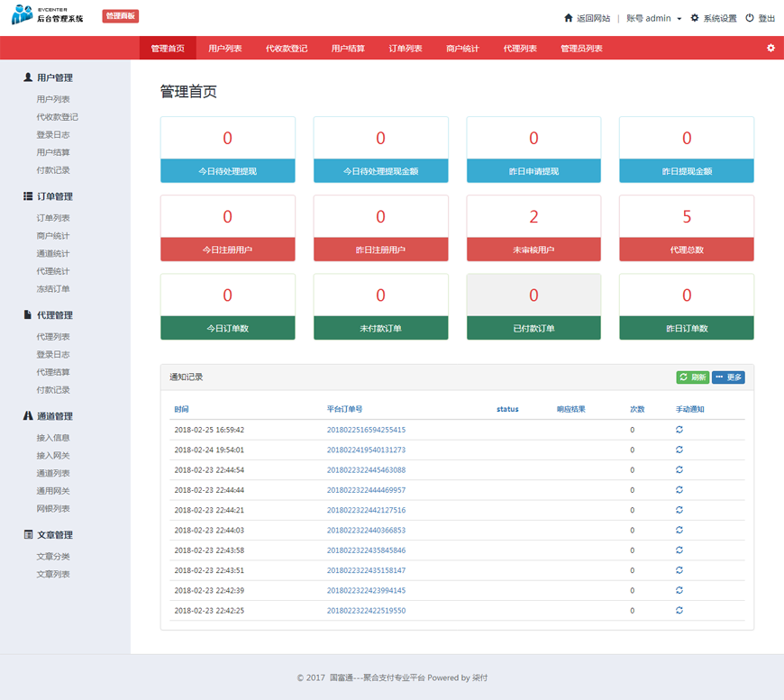The image size is (784, 700).
Task: Click the 文章管理 icon in sidebar
Action: tap(28, 534)
